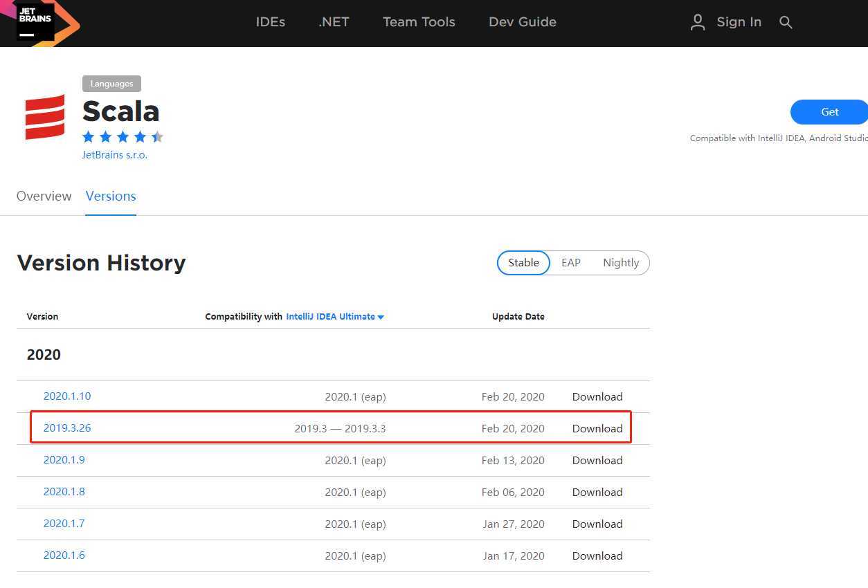Click the 'Jan 17, 2020' date
This screenshot has width=868, height=588.
tap(514, 556)
